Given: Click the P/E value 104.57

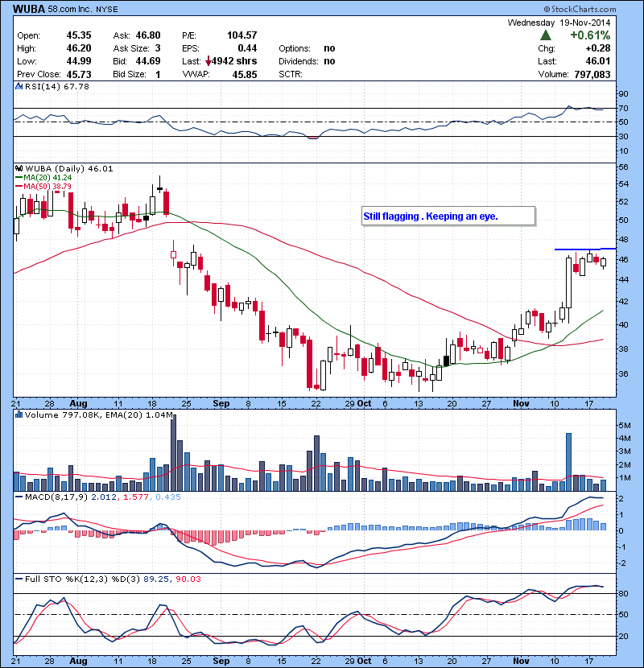Looking at the screenshot, I should coord(242,35).
